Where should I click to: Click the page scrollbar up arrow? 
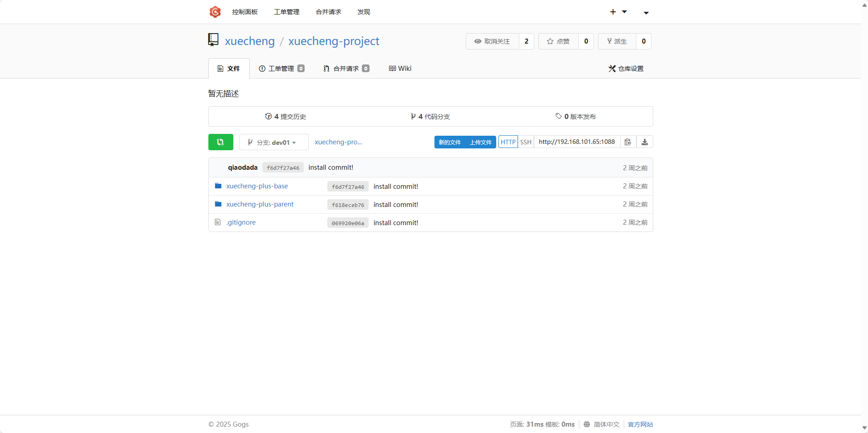(x=864, y=5)
